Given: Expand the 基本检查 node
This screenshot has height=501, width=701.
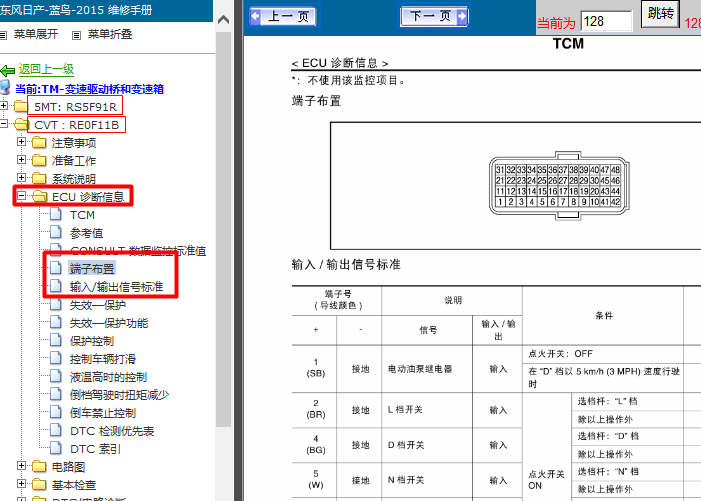Looking at the screenshot, I should tap(21, 484).
